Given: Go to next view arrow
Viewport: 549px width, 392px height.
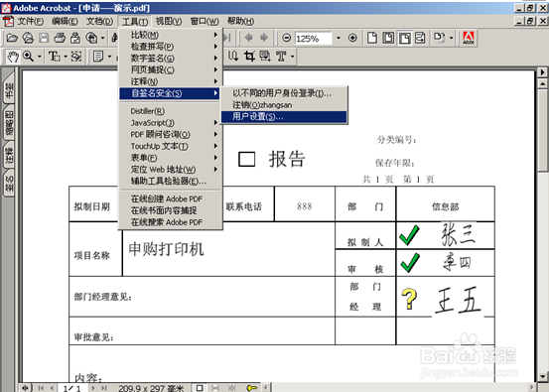Looking at the screenshot, I should pos(264,38).
